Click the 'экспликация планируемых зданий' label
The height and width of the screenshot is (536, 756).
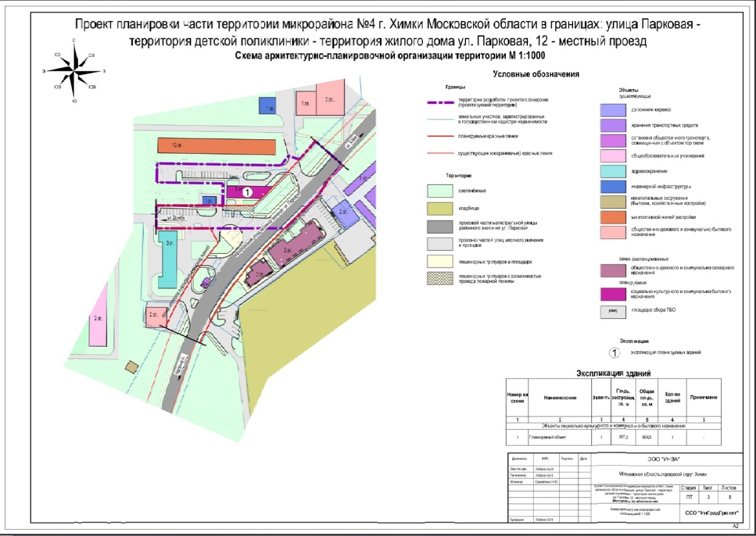(x=666, y=353)
